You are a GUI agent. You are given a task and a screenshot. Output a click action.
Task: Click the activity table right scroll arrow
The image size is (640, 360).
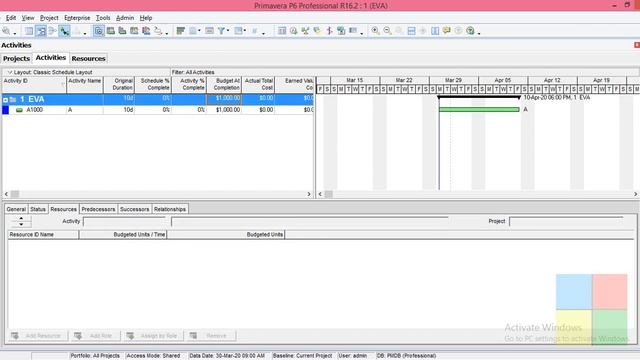point(309,194)
